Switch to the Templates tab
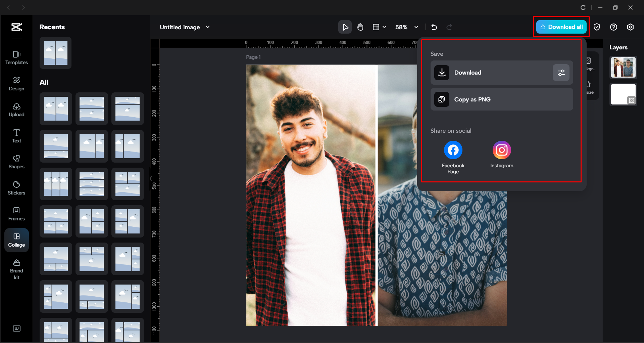Image resolution: width=644 pixels, height=343 pixels. pos(16,58)
